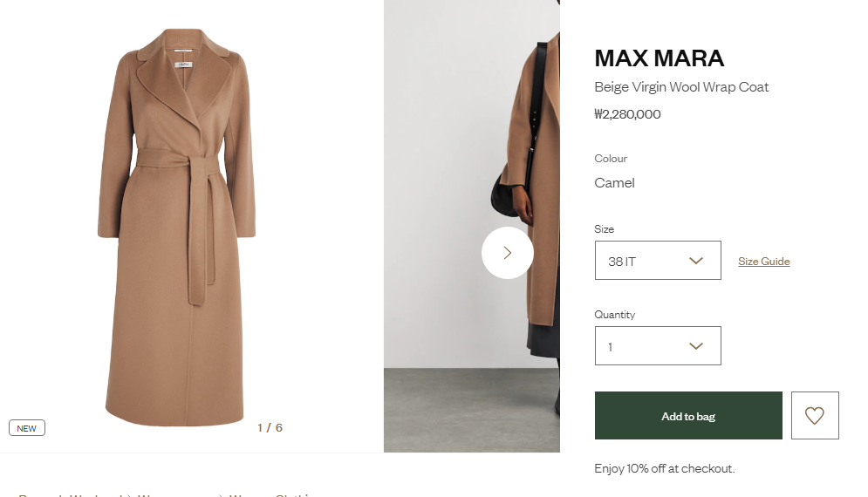Click the Colour field label
This screenshot has width=868, height=497.
pos(611,159)
